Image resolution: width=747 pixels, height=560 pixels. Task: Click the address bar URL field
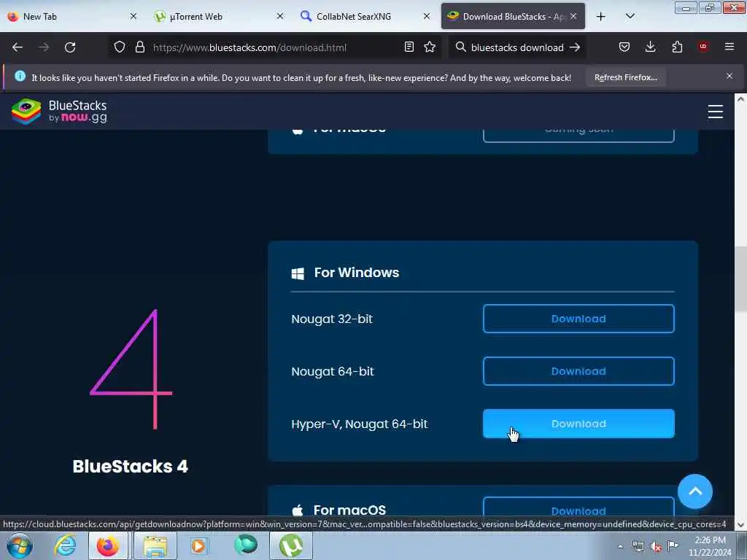276,47
